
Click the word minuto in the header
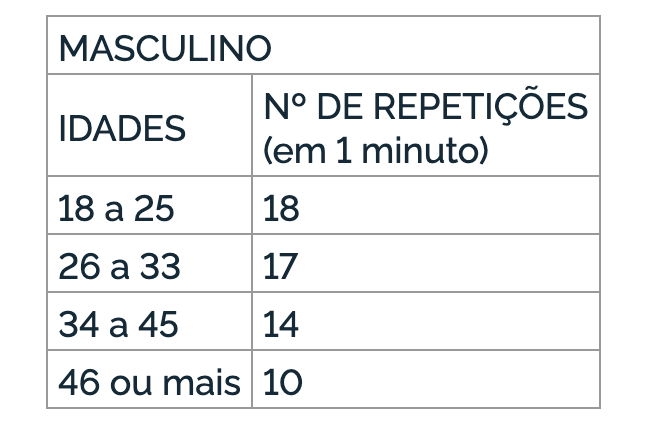click(436, 151)
